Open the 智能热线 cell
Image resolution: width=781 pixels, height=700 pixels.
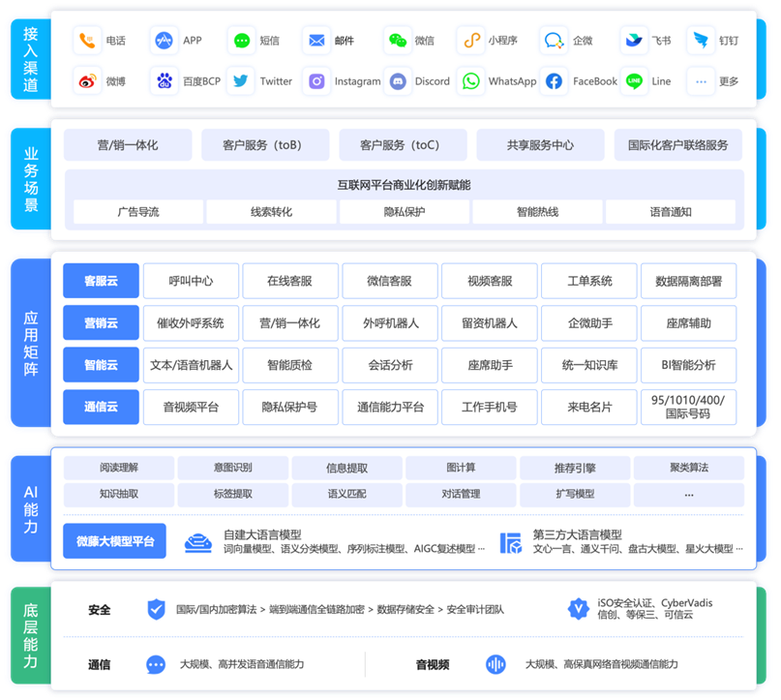537,212
